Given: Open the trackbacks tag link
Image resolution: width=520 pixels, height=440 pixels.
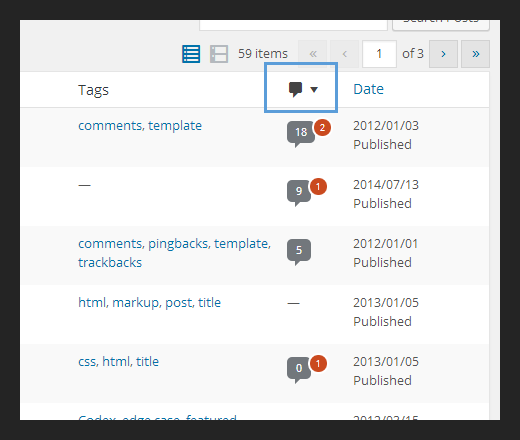Looking at the screenshot, I should pos(110,263).
